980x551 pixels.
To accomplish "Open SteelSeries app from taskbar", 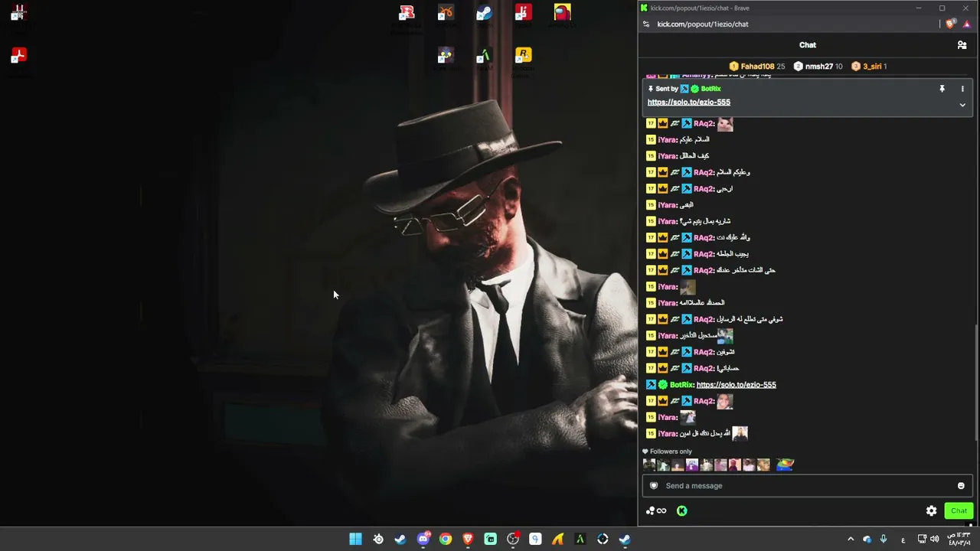I will click(378, 540).
